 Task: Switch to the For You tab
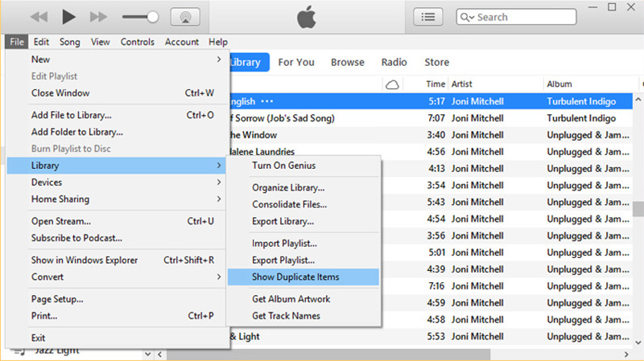pos(296,63)
